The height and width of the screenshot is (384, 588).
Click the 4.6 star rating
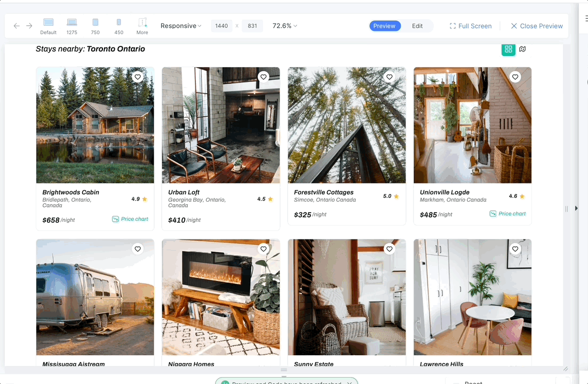pos(517,196)
